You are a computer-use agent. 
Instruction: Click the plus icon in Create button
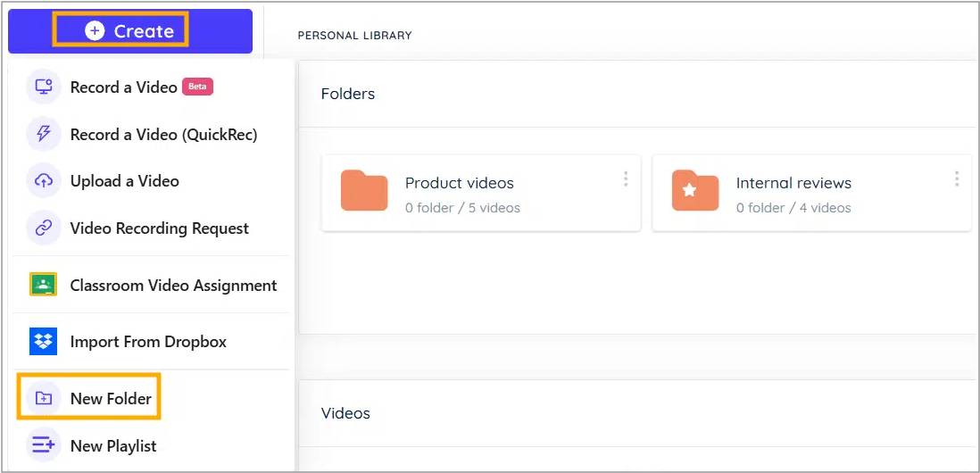[95, 31]
